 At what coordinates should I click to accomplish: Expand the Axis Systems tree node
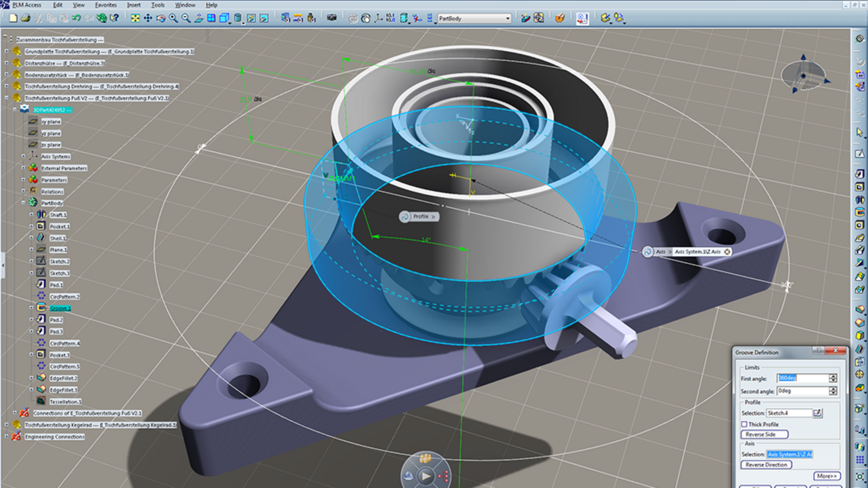(23, 156)
